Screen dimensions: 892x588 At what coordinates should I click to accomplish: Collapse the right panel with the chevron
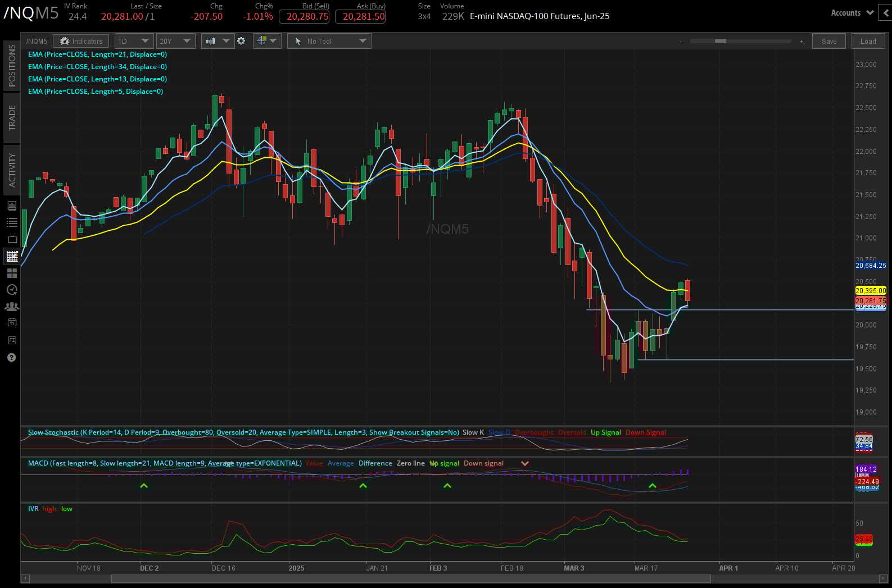(886, 12)
